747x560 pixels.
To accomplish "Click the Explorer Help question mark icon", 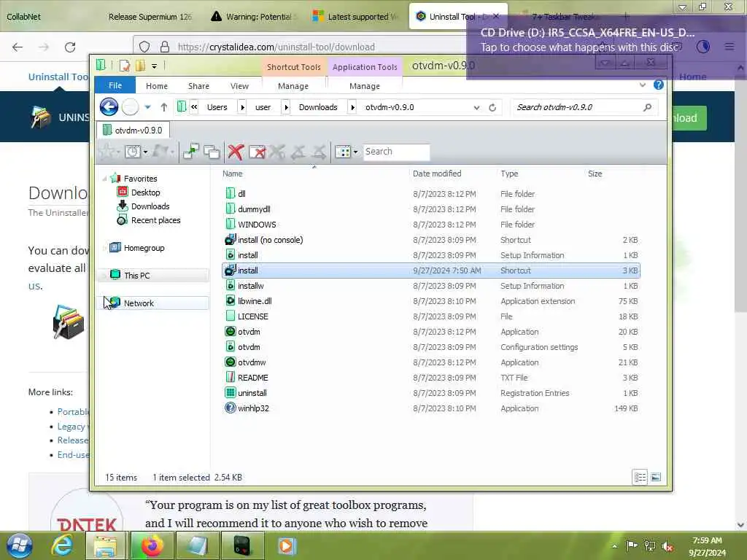I will pos(659,85).
